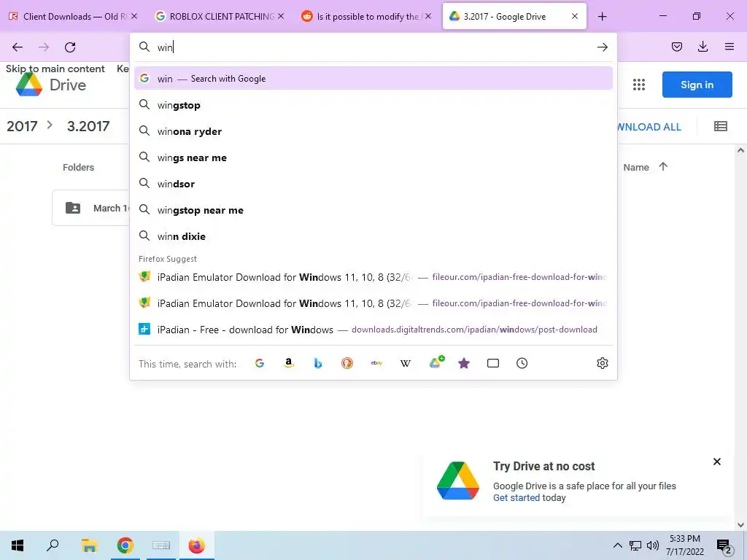Open the Google Drive logo home link
The image size is (747, 560).
click(51, 85)
